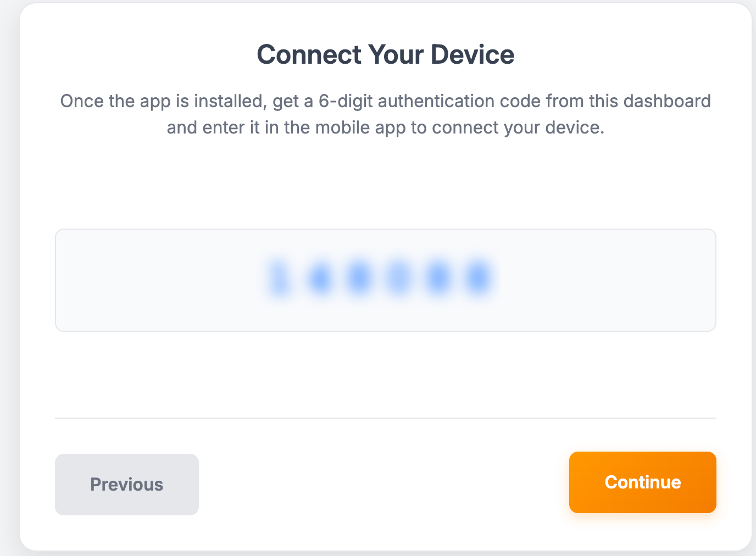Image resolution: width=756 pixels, height=556 pixels.
Task: Click the sixth blurred code digit
Action: [x=478, y=279]
